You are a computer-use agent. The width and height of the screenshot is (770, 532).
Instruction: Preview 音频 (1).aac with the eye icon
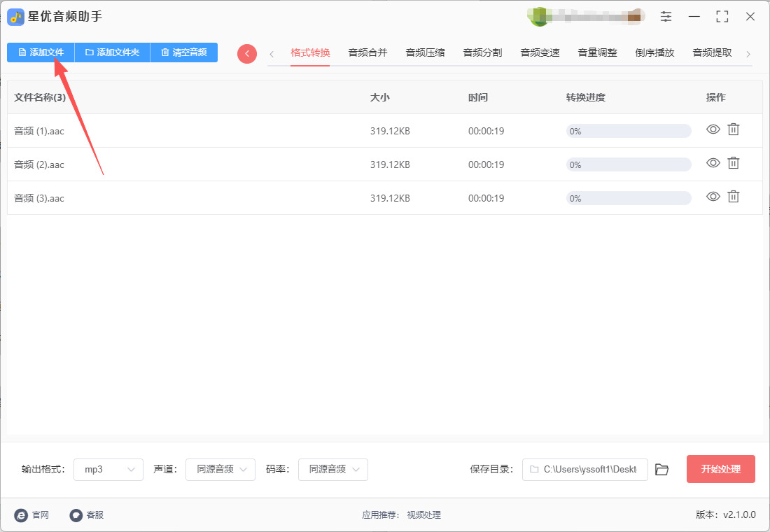(713, 129)
